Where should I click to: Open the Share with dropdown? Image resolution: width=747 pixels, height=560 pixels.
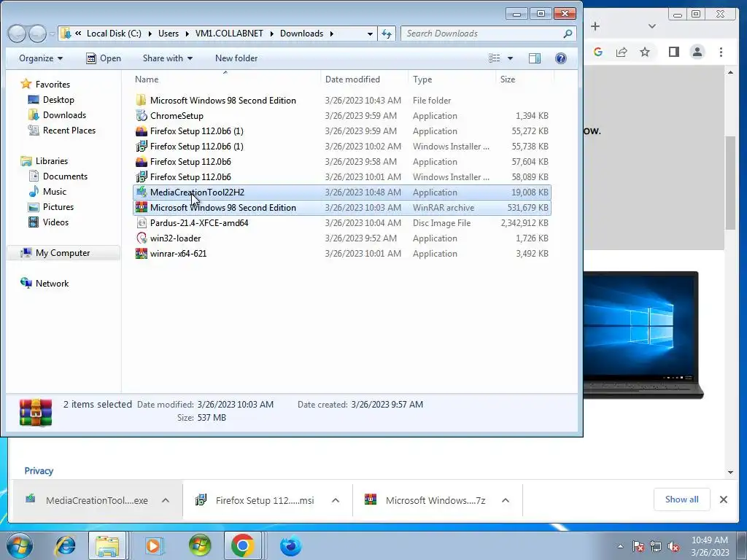[168, 58]
